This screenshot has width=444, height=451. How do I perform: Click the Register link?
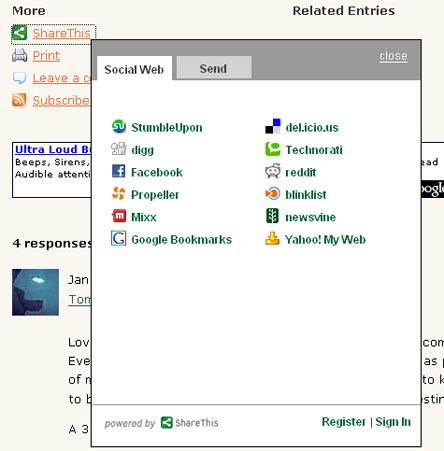click(344, 422)
